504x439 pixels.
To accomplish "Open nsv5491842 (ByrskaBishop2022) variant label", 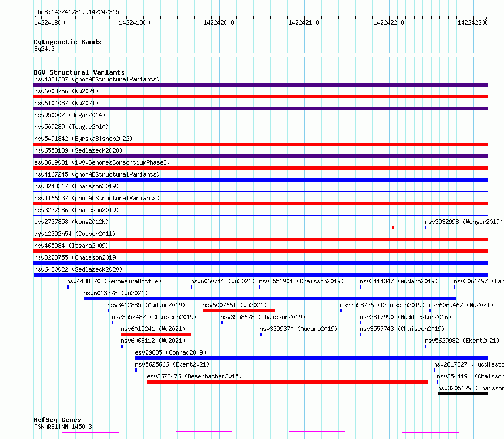I will [83, 139].
